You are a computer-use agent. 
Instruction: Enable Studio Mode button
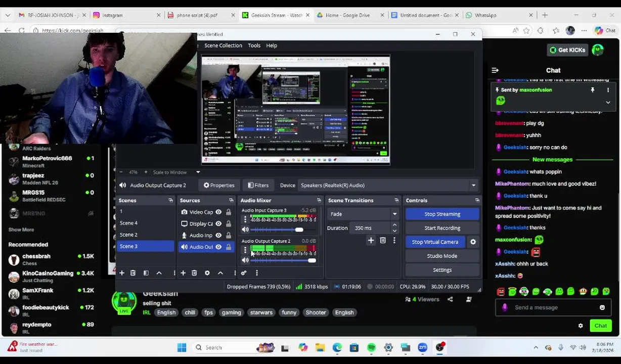442,256
